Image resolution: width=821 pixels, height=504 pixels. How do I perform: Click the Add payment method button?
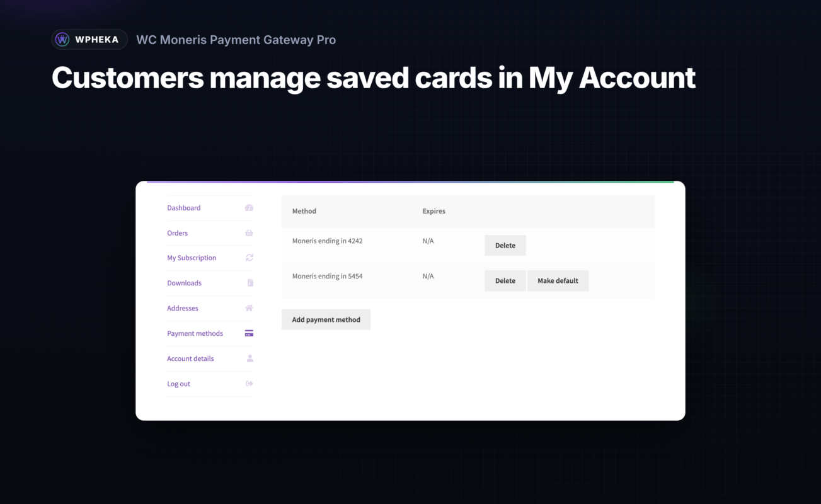tap(326, 319)
